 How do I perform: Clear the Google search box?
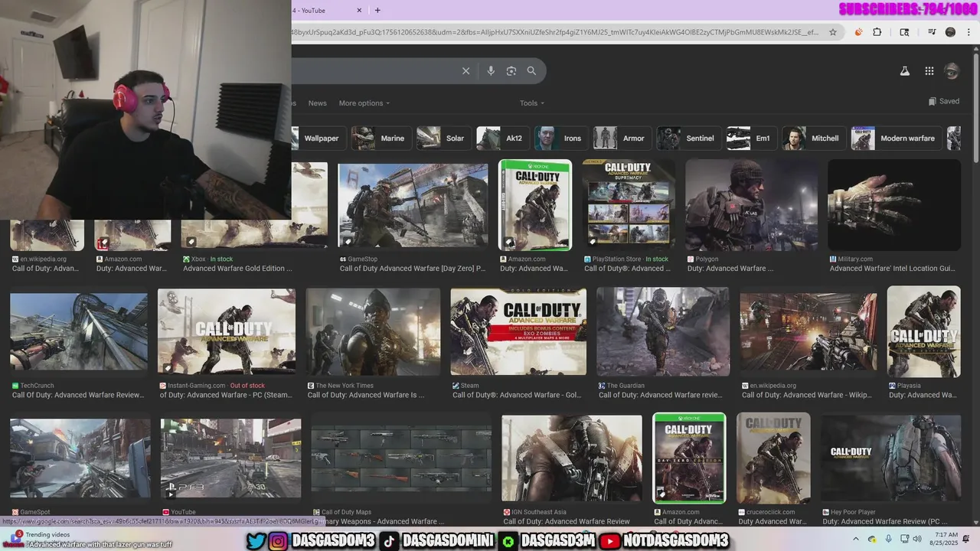[x=465, y=70]
